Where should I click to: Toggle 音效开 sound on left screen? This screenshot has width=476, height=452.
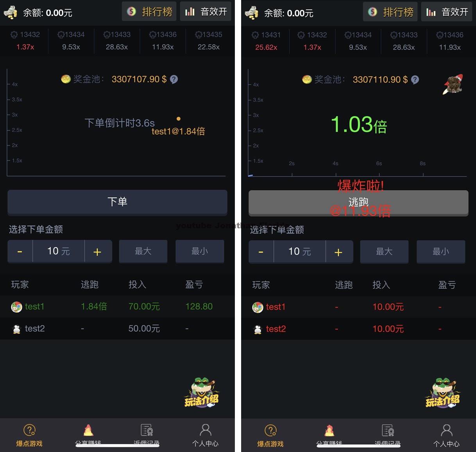pyautogui.click(x=206, y=12)
